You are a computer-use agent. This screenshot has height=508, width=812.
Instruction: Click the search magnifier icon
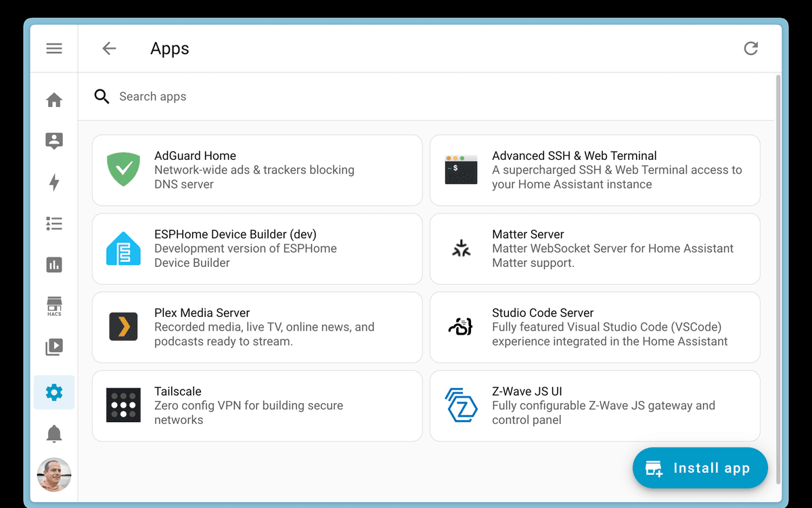tap(101, 96)
